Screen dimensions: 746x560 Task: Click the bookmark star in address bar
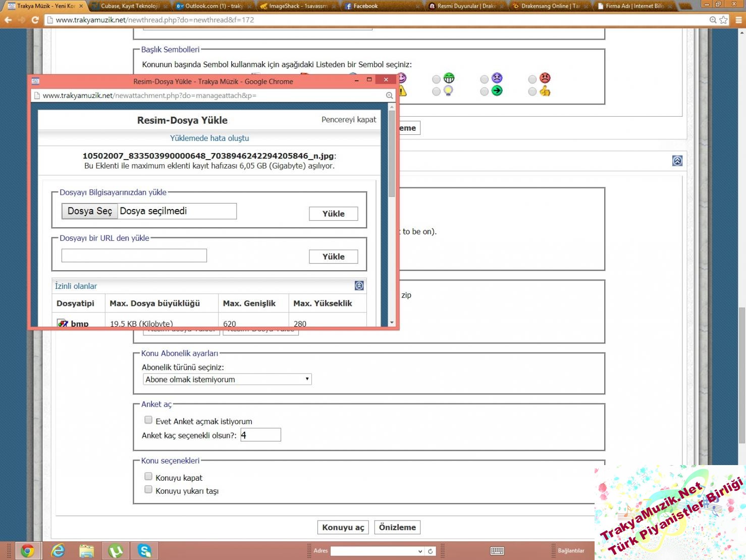[723, 20]
